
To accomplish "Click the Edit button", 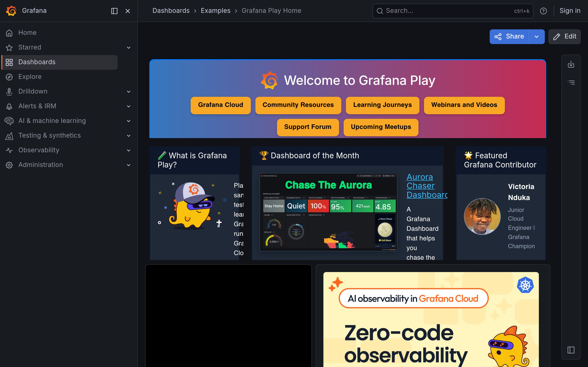I will (564, 36).
